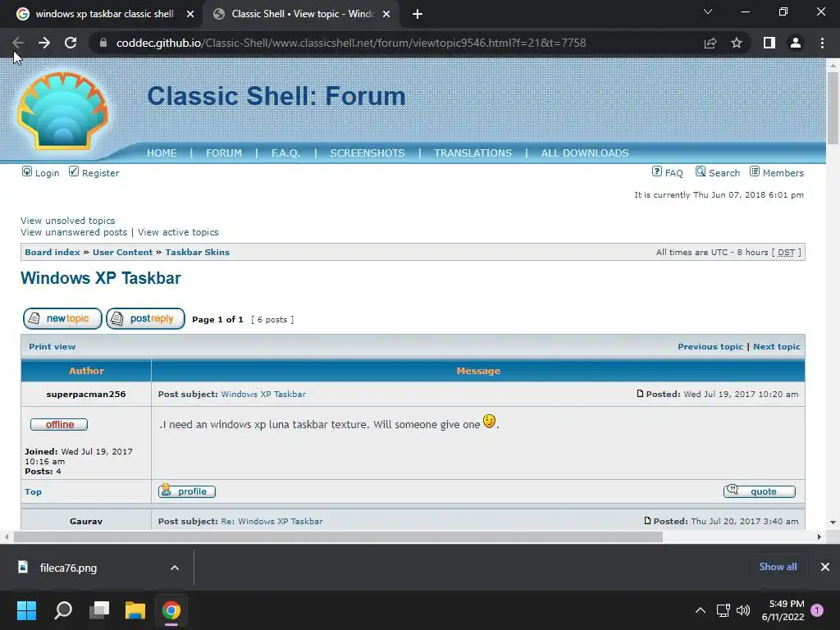
Task: Go to Next topic
Action: [x=777, y=347]
